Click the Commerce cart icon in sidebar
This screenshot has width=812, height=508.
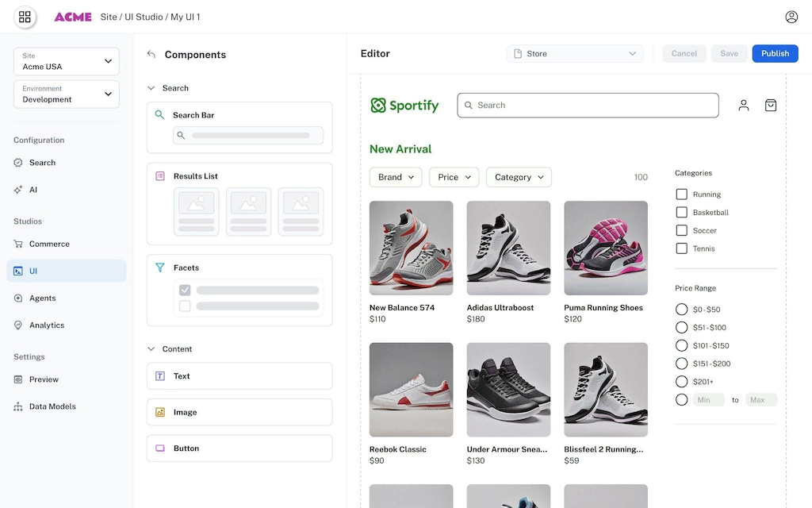click(18, 244)
